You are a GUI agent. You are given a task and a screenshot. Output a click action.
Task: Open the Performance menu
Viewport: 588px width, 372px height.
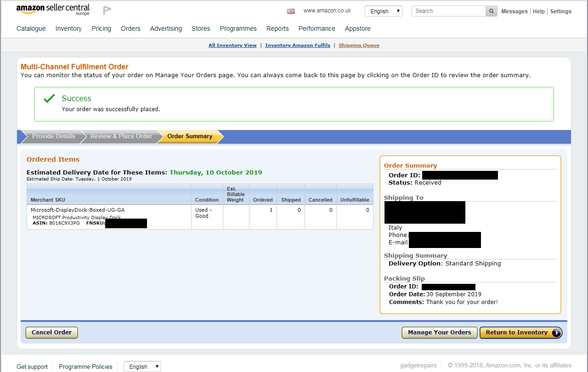point(317,28)
